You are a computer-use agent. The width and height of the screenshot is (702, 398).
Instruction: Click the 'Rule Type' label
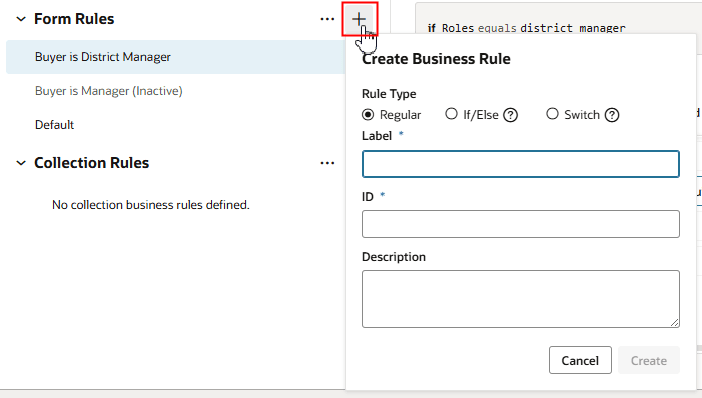(389, 94)
